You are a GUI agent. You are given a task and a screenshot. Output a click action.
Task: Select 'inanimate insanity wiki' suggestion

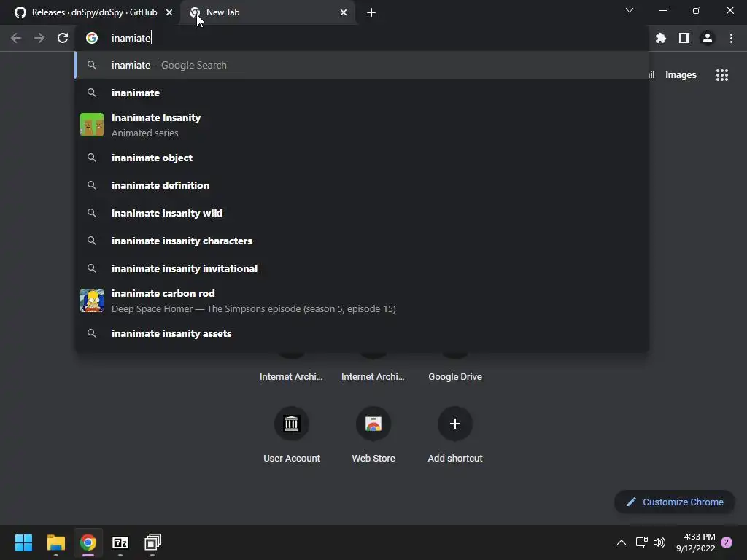point(362,213)
